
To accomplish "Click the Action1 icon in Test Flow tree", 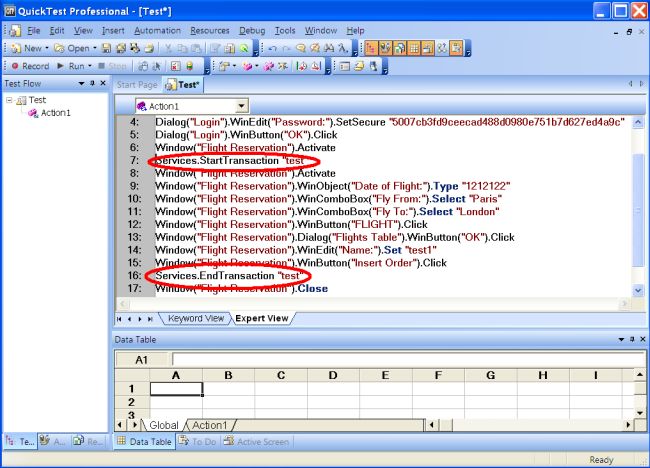I will click(33, 113).
